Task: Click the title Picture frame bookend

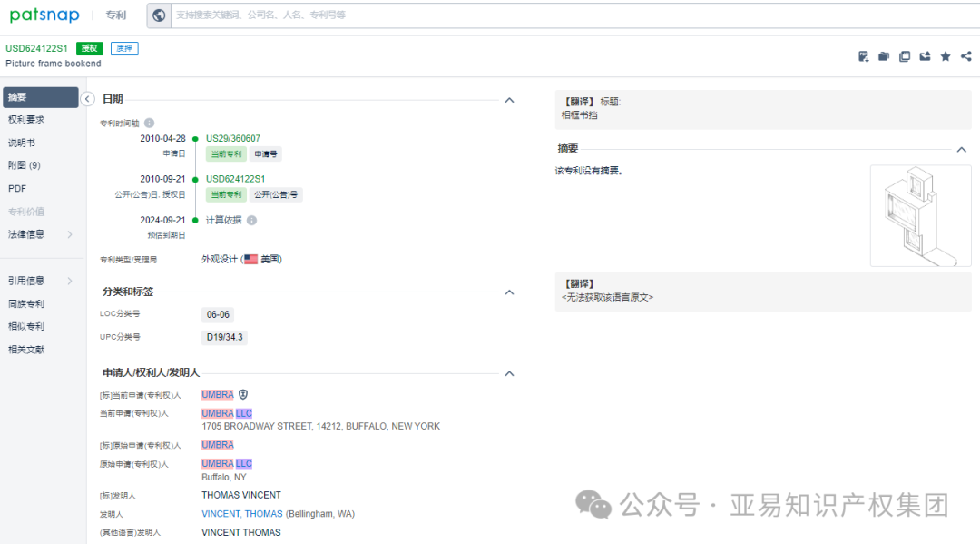Action: click(54, 64)
